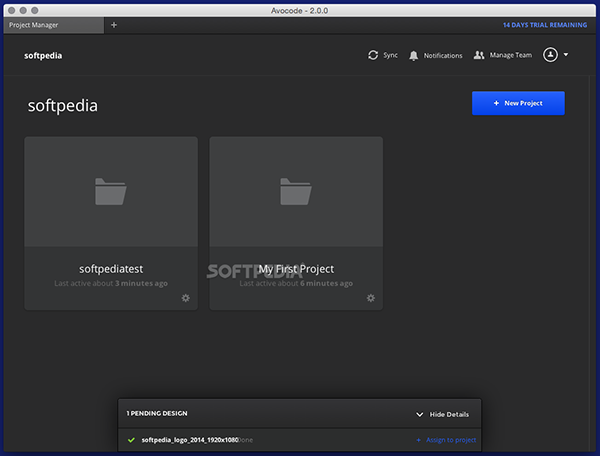This screenshot has width=600, height=456.
Task: Click the 14 days trial remaining link
Action: 545,24
